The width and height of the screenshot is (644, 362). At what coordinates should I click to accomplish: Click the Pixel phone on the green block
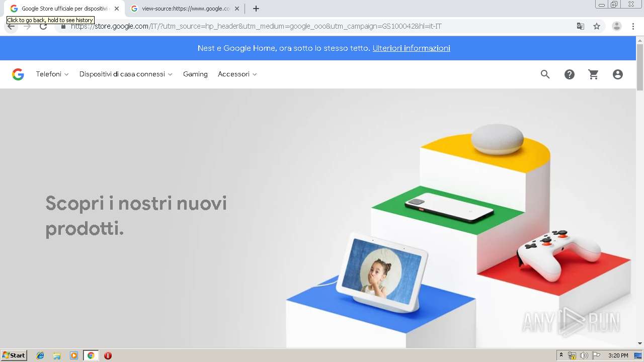click(x=449, y=207)
